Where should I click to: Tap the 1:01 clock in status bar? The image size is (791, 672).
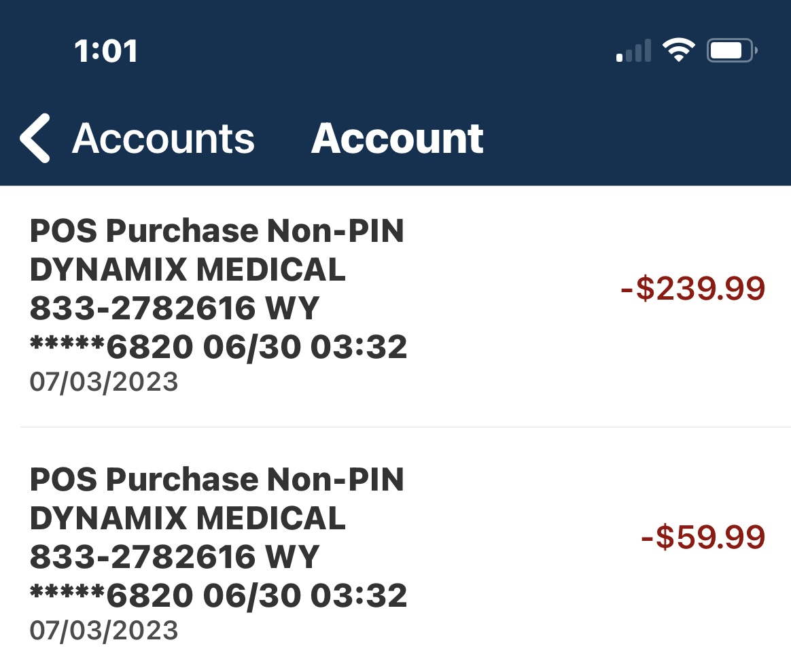click(x=106, y=51)
